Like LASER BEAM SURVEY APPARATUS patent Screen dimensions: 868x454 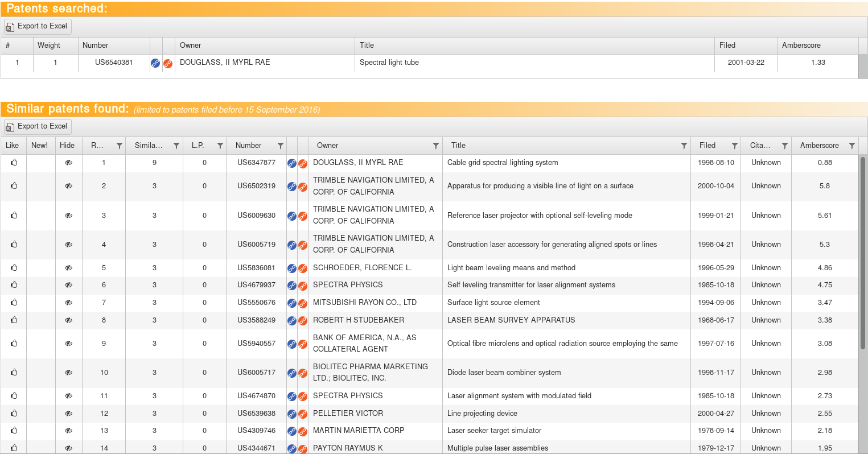pos(14,320)
